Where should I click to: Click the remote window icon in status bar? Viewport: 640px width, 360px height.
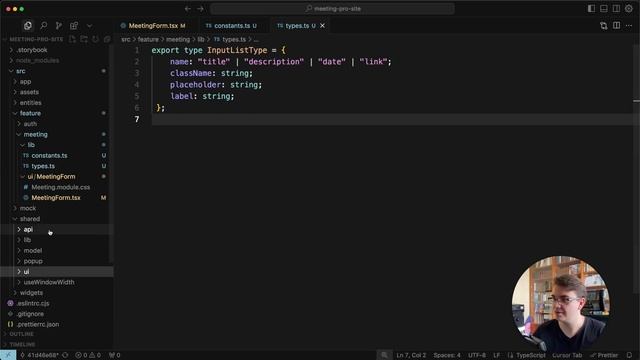[x=8, y=355]
